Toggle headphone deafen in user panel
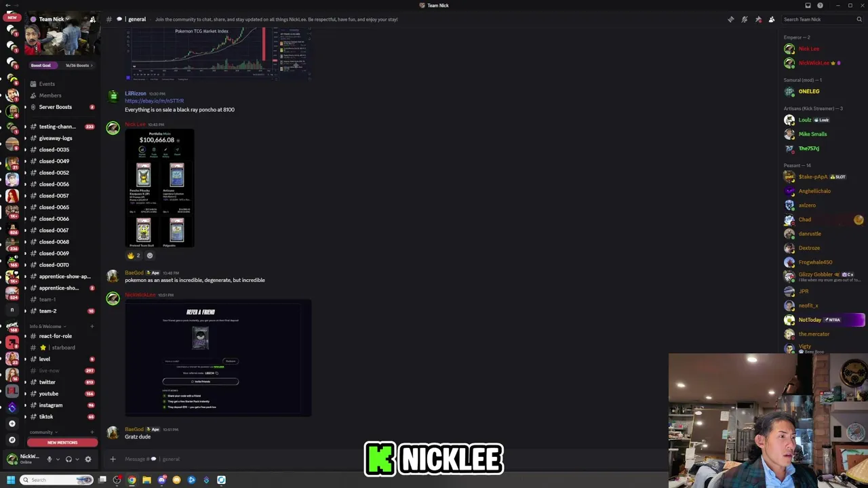This screenshot has height=488, width=868. [68, 459]
